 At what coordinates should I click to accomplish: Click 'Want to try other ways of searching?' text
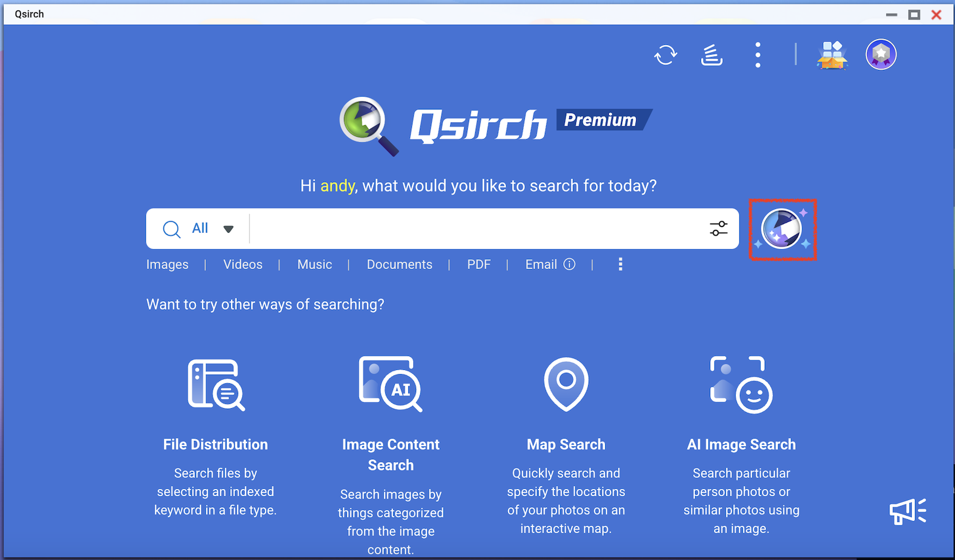265,304
